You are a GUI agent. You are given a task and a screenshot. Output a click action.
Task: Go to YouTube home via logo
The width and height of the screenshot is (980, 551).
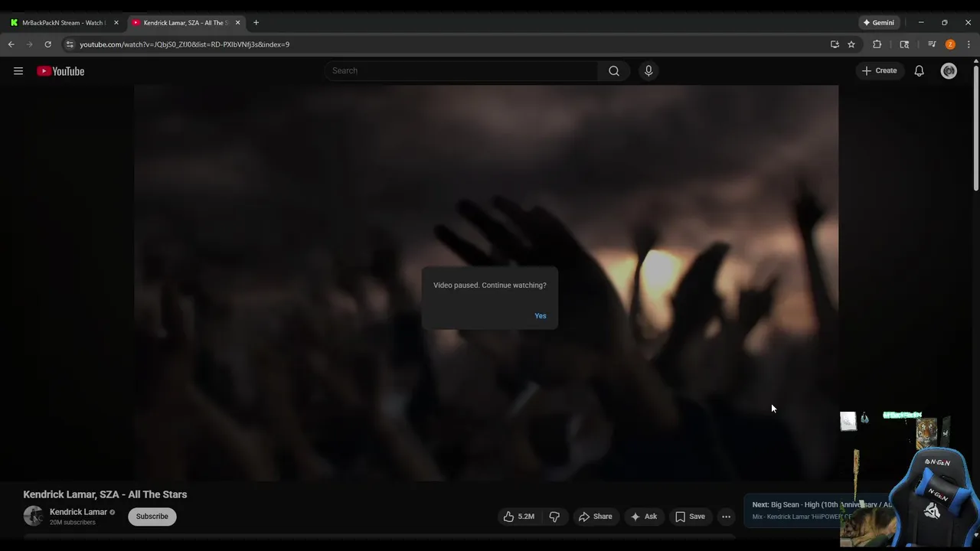pos(60,71)
